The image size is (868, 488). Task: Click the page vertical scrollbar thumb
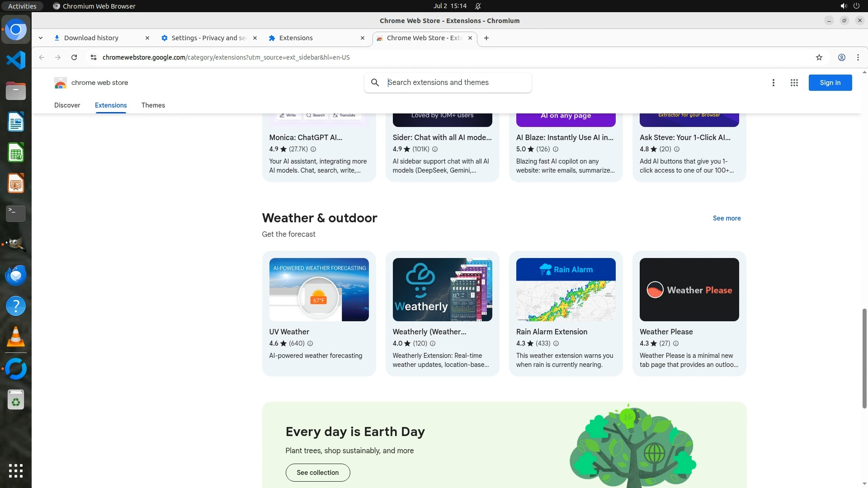(x=864, y=358)
